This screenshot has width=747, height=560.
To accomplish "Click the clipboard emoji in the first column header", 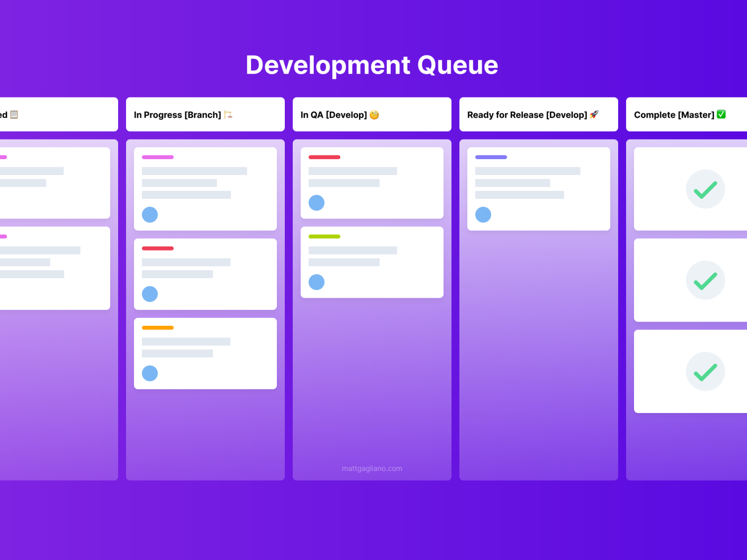I will (x=14, y=114).
